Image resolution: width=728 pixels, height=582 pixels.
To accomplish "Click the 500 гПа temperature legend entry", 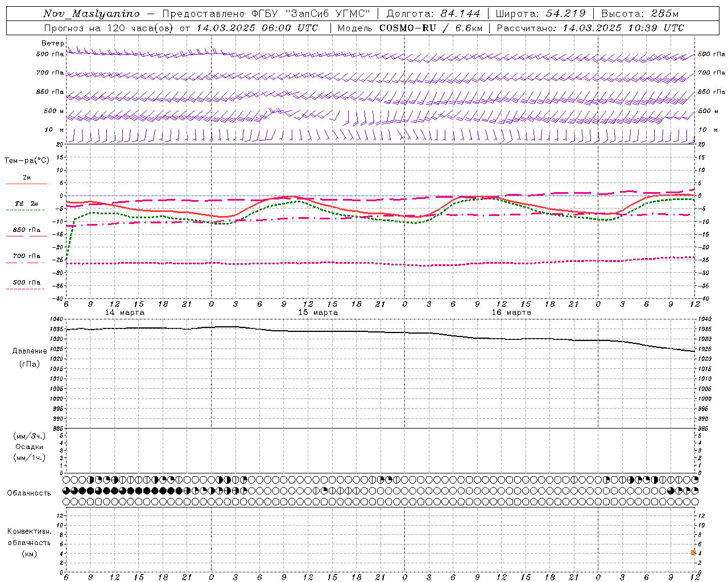I will 27,282.
